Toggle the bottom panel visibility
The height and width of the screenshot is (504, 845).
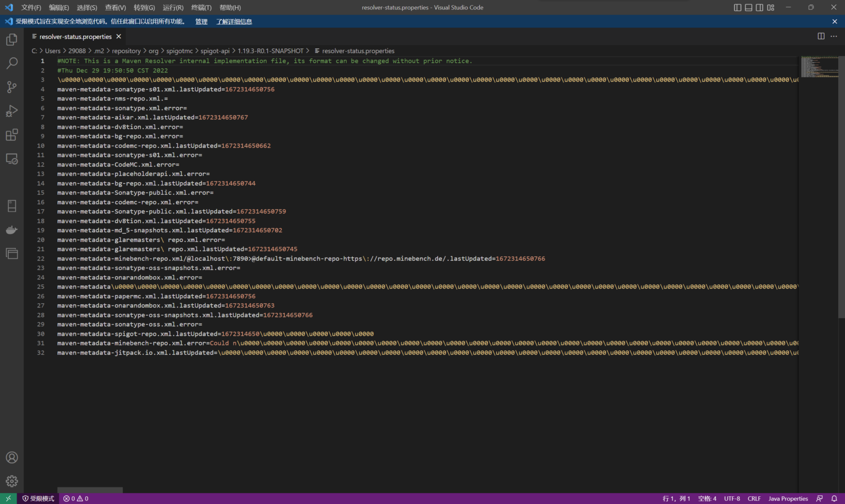(x=748, y=7)
